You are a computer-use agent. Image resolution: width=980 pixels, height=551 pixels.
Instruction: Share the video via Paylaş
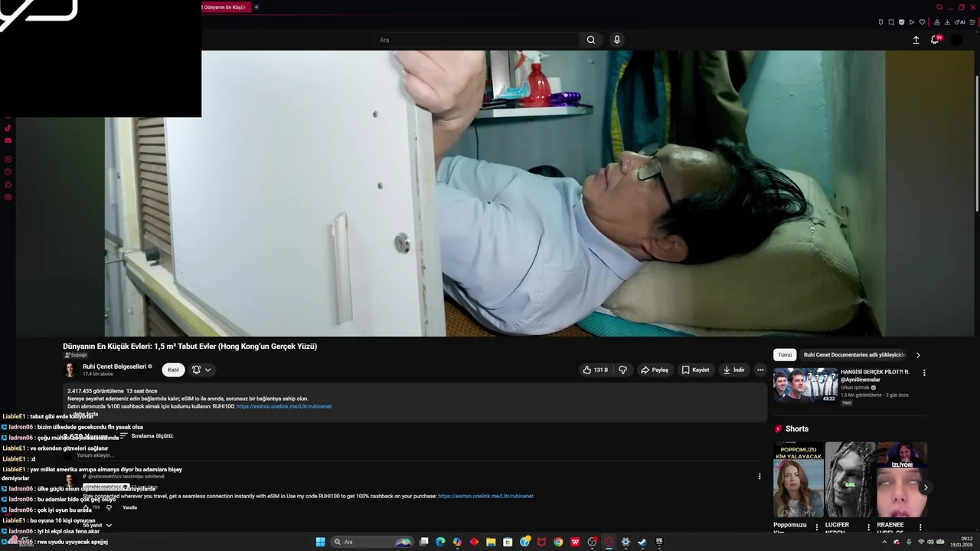coord(655,370)
